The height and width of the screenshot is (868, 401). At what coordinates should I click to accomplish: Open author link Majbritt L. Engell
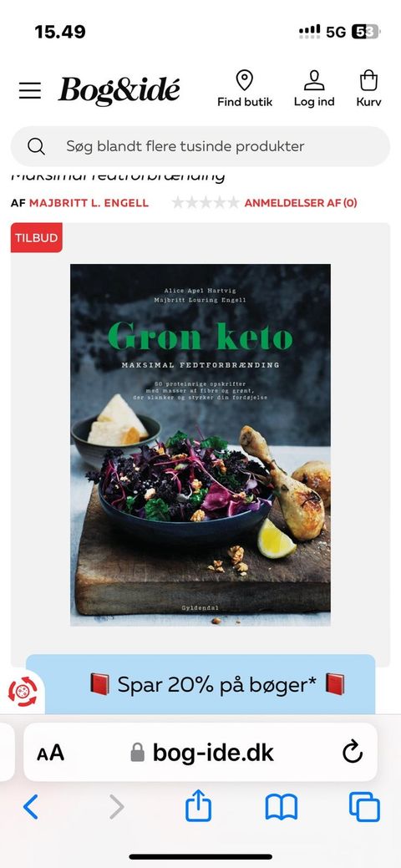89,203
